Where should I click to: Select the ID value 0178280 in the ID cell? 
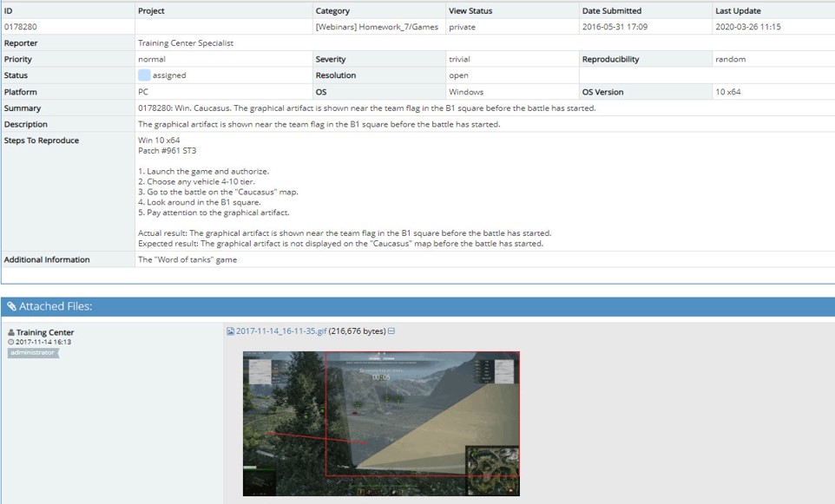point(21,27)
